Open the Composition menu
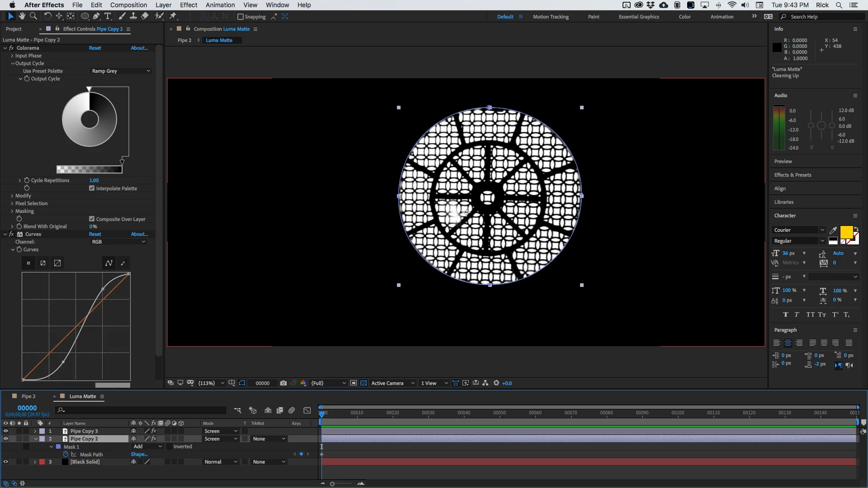 point(128,5)
